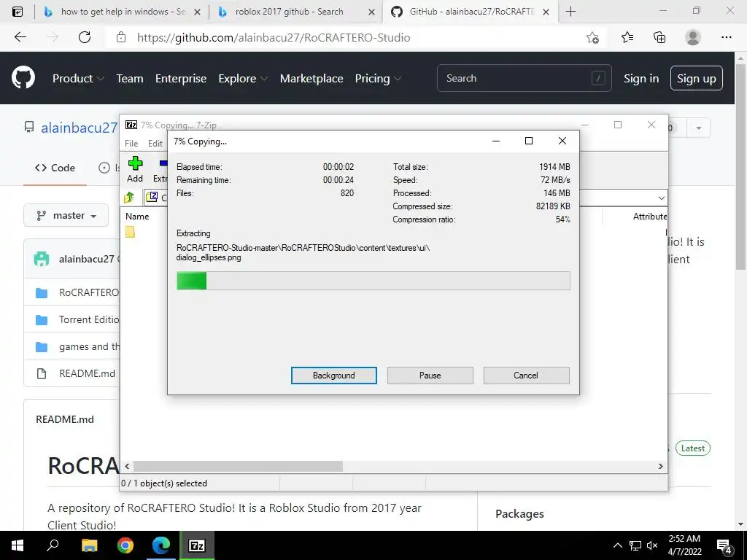The height and width of the screenshot is (560, 747).
Task: Click the green Add icon in 7-Zip
Action: click(x=135, y=164)
